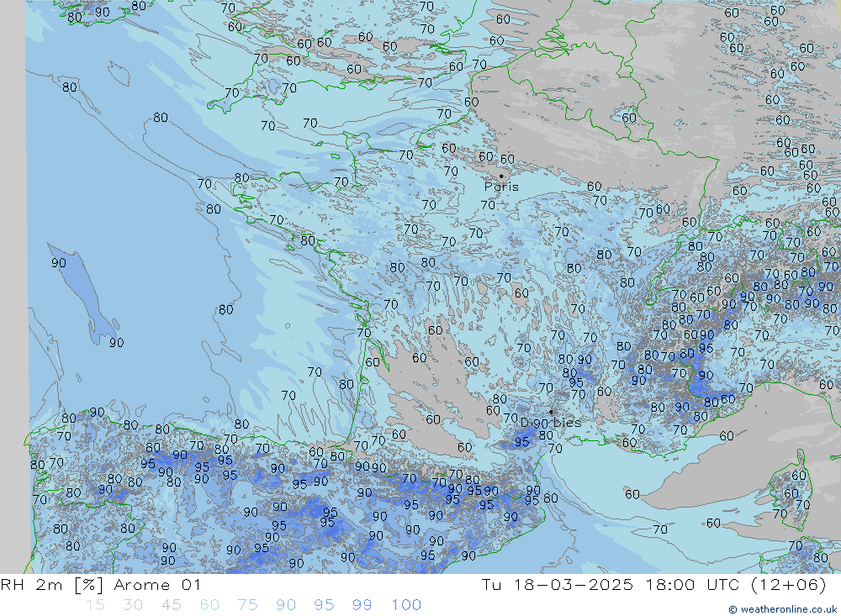Click the legend value 45
This screenshot has width=841, height=616.
tap(172, 605)
